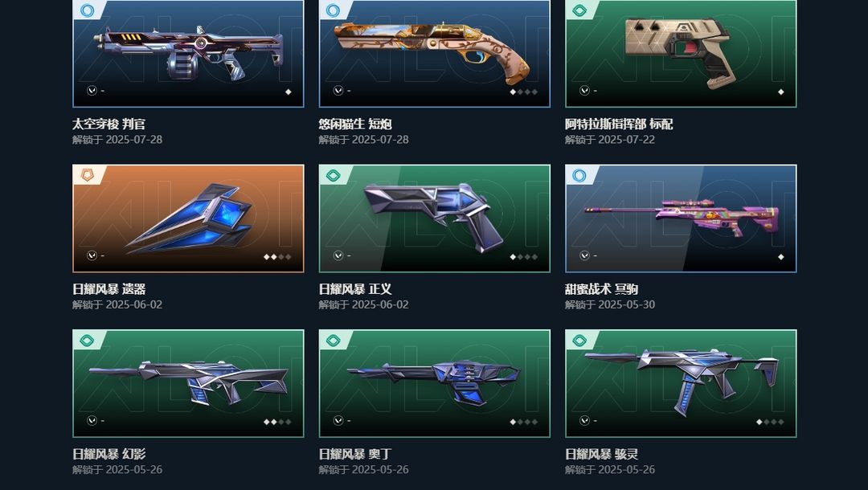The image size is (868, 490).
Task: Click the tier badge on 太空穿梭 判官 card
Action: [x=87, y=10]
